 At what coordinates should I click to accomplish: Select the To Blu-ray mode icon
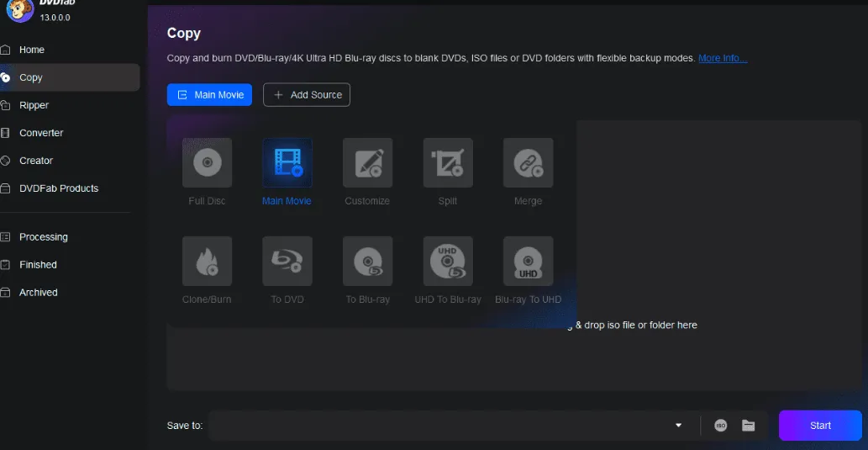click(367, 261)
